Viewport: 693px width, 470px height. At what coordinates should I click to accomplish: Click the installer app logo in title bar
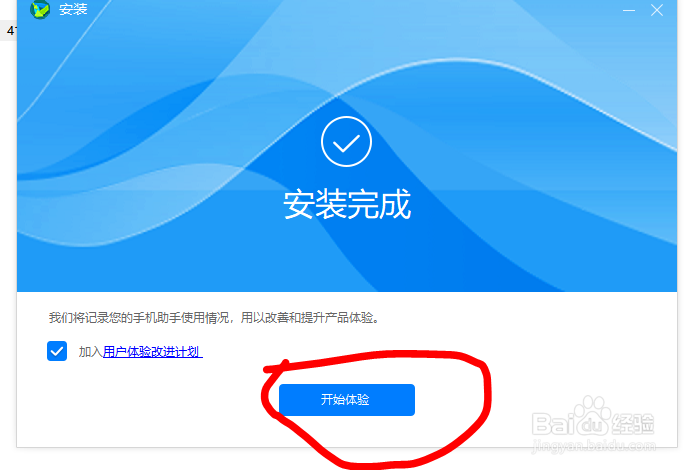(40, 9)
